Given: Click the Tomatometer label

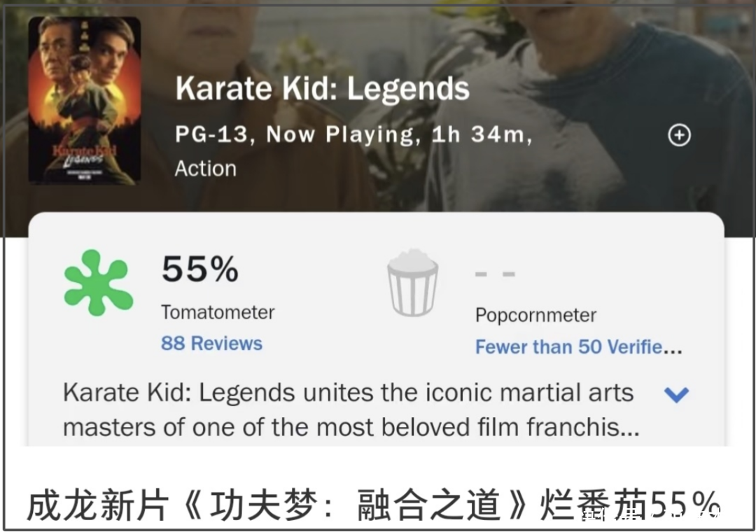Looking at the screenshot, I should [218, 312].
